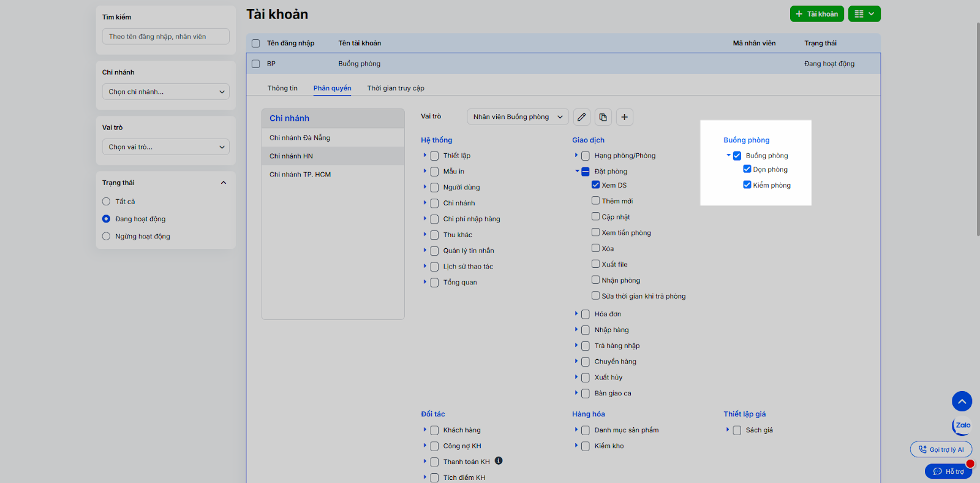This screenshot has width=980, height=483.
Task: Click the plus add role icon
Action: point(624,117)
